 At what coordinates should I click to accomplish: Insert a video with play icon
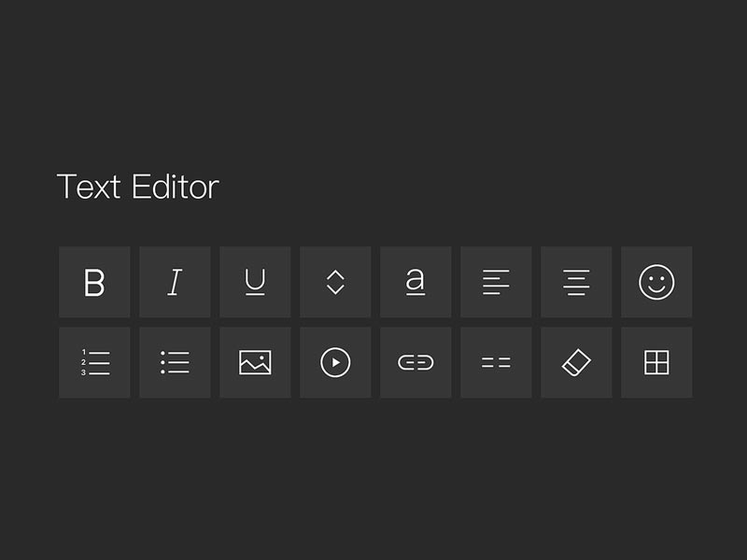point(335,362)
